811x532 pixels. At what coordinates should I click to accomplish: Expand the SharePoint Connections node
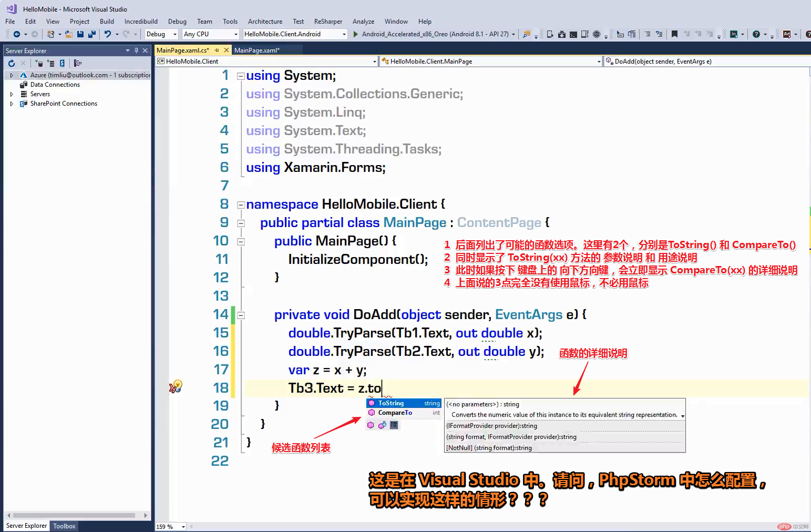(12, 104)
